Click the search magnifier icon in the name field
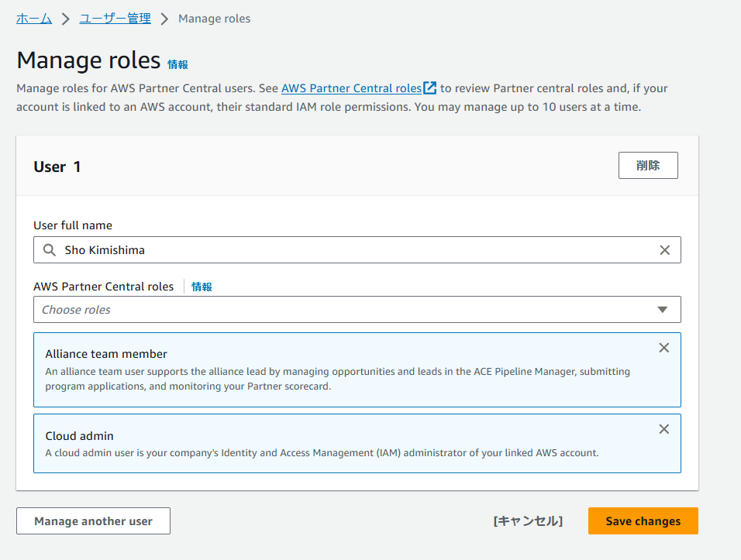Screen dimensions: 741x560 pyautogui.click(x=47, y=250)
